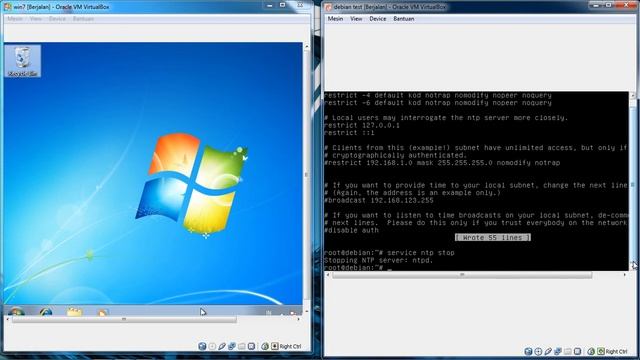Click display indicator in debian status bar
The image size is (640, 360).
pyautogui.click(x=578, y=351)
